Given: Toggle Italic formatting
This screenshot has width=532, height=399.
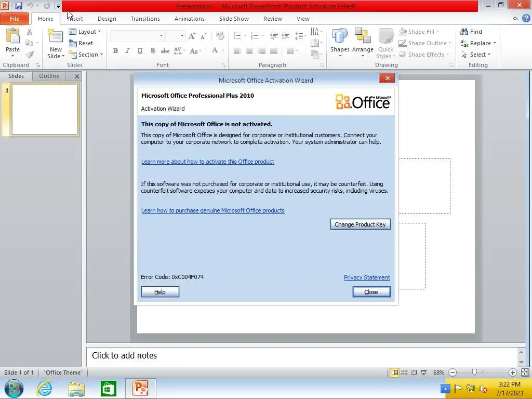Looking at the screenshot, I should pyautogui.click(x=128, y=51).
